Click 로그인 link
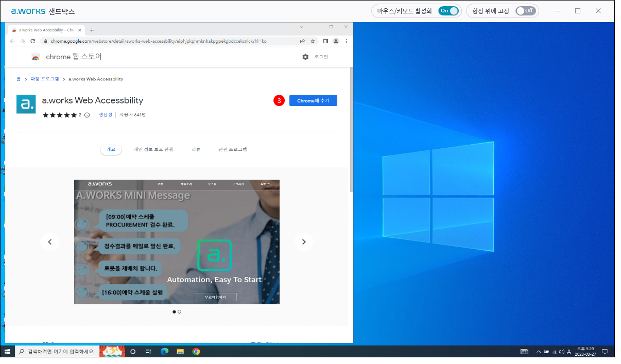Screen dimensions: 621x364 point(321,57)
